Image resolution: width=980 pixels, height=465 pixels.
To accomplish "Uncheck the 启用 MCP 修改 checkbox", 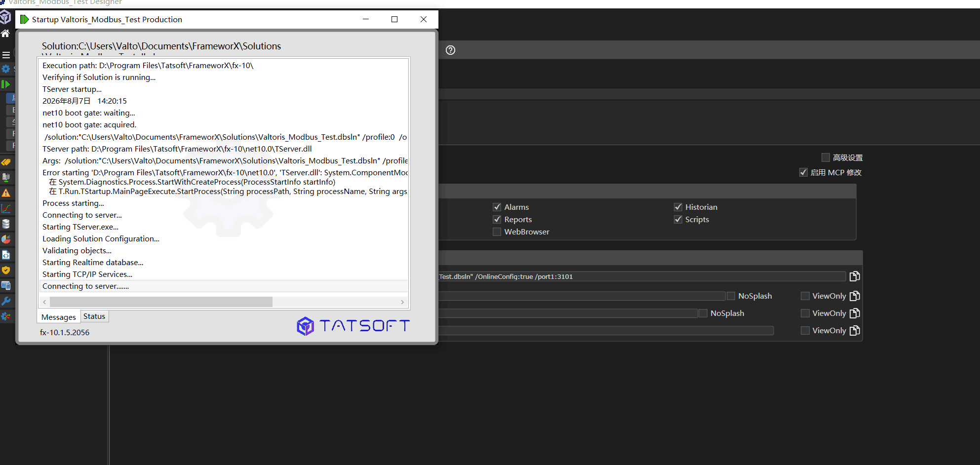I will (803, 172).
